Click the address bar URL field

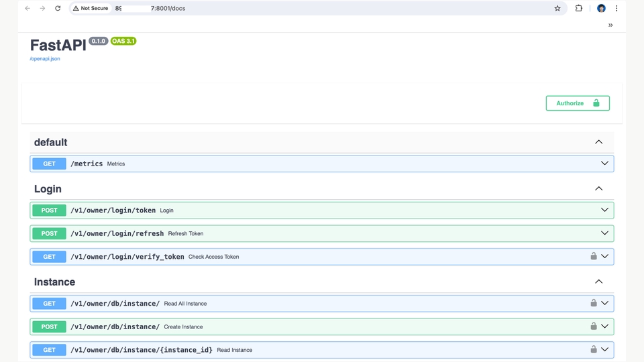pyautogui.click(x=318, y=8)
